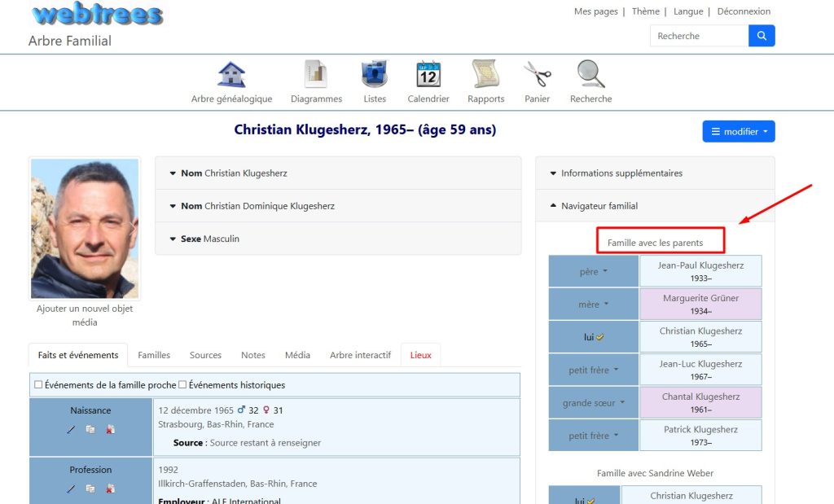Enable Événements de la famille proche checkbox
Screen dimensions: 834x504
coord(38,385)
